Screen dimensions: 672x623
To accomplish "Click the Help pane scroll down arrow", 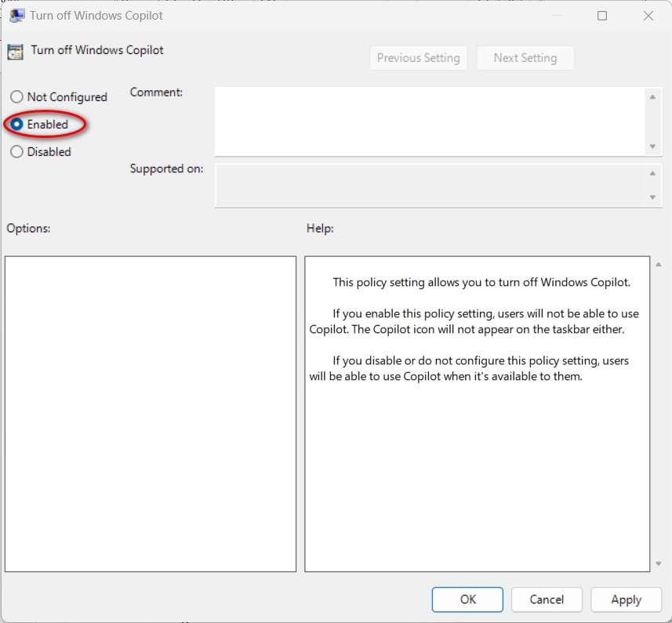I will point(658,563).
